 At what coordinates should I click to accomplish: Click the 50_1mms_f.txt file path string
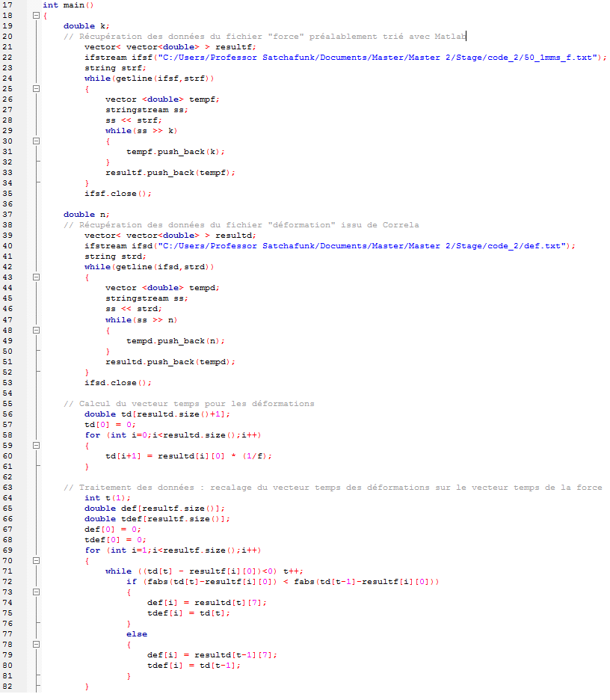coord(378,58)
